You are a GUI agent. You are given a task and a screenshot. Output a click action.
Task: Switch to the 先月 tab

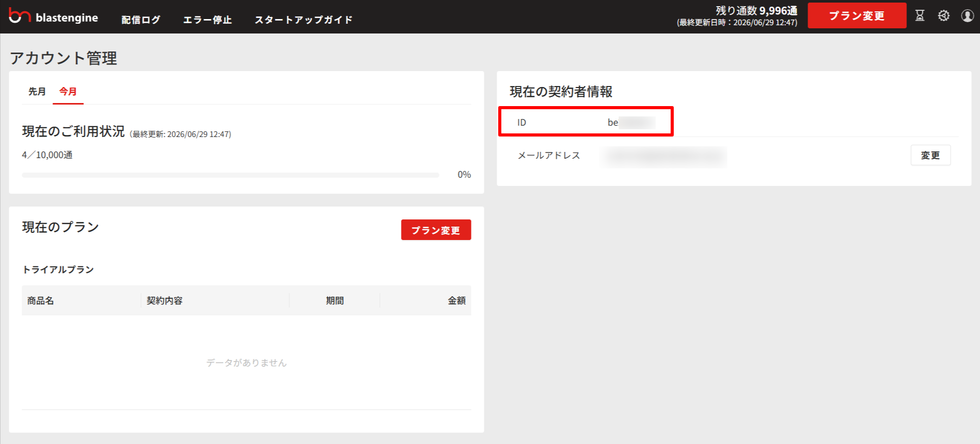[37, 92]
